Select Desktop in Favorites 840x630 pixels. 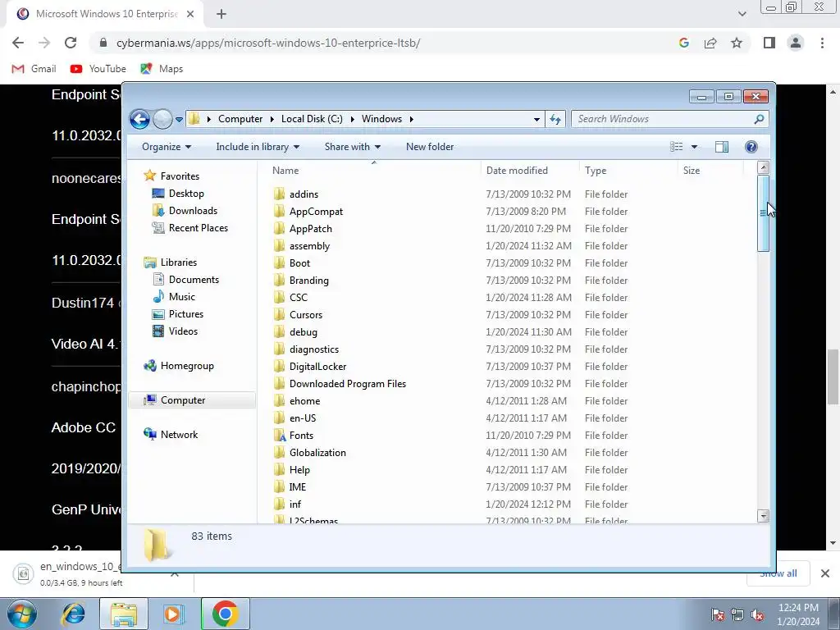186,194
